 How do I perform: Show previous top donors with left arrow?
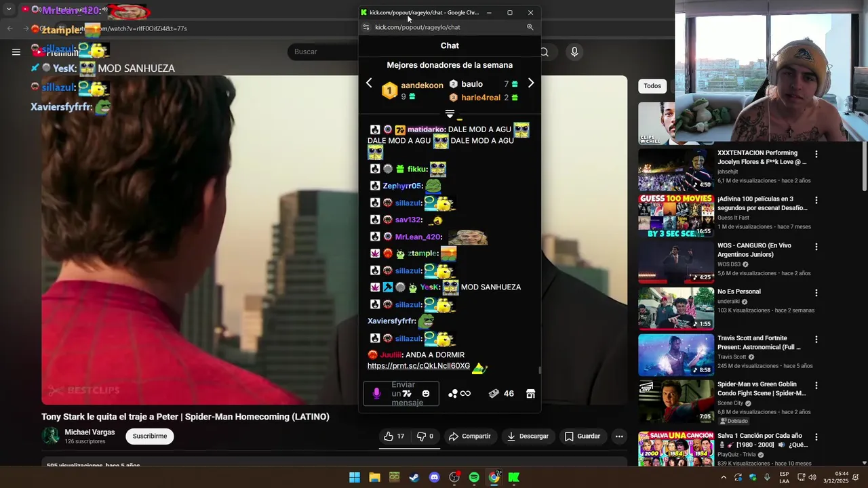point(369,83)
